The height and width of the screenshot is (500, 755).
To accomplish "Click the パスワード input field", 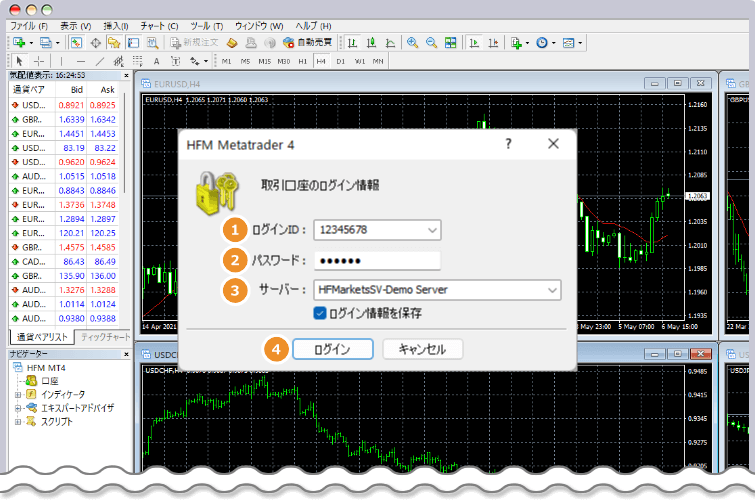I will click(x=377, y=260).
